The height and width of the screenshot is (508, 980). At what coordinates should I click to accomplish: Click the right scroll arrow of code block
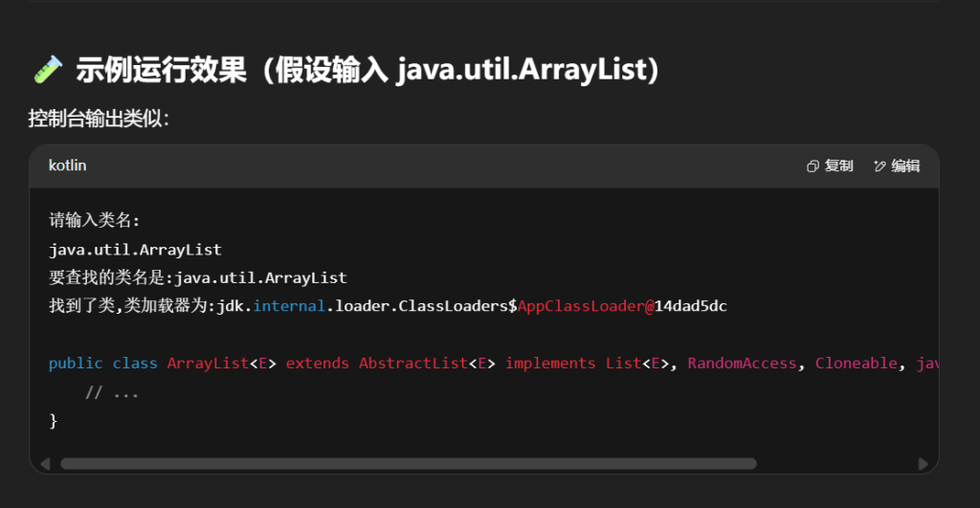pos(923,464)
